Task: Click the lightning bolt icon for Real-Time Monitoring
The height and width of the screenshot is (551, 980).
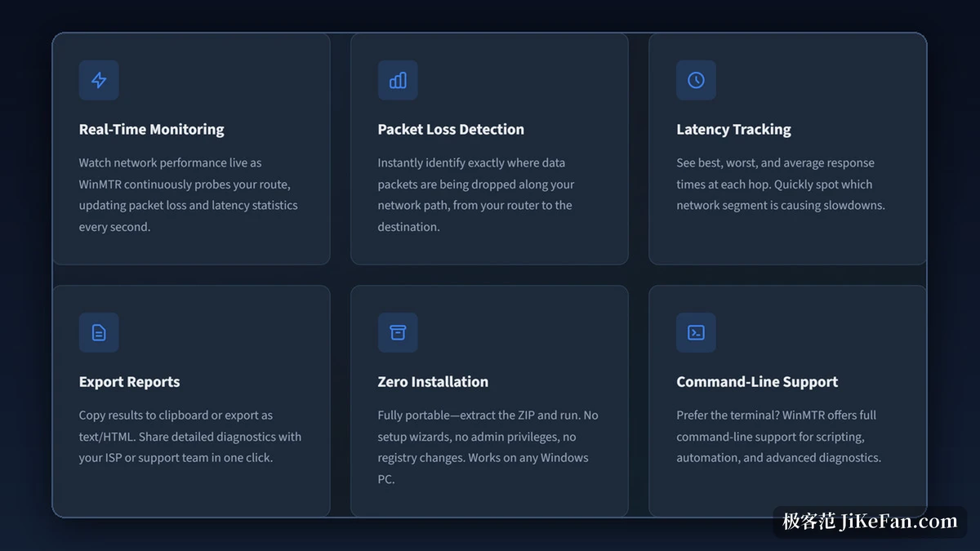Action: (99, 80)
